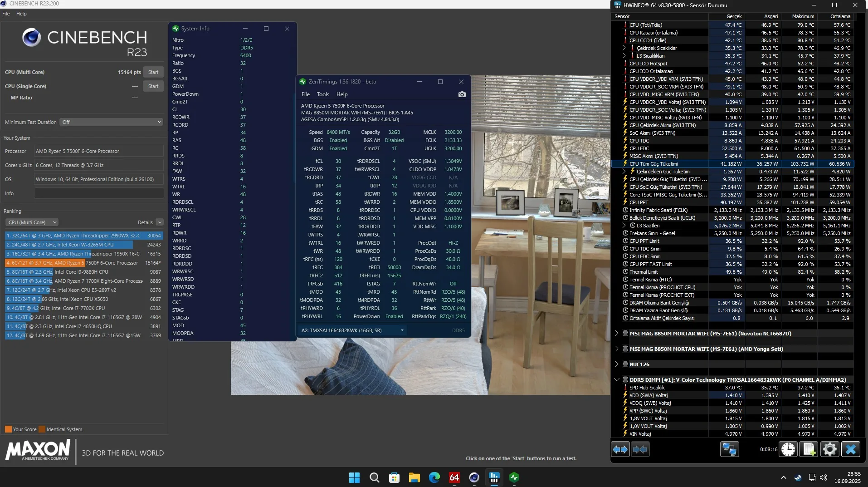Switch to ZenTimings on the taskbar

(x=514, y=477)
